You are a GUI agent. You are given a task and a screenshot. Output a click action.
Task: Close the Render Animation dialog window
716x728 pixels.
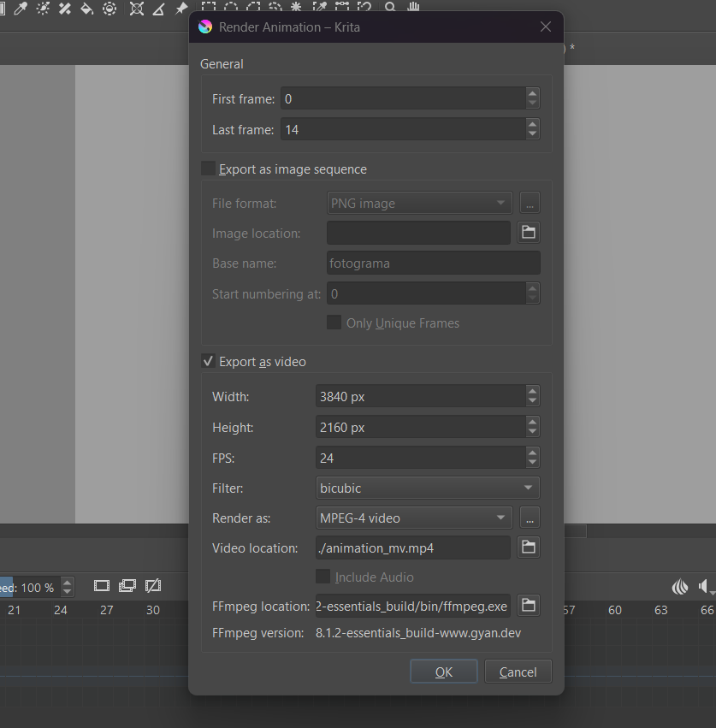(x=546, y=27)
